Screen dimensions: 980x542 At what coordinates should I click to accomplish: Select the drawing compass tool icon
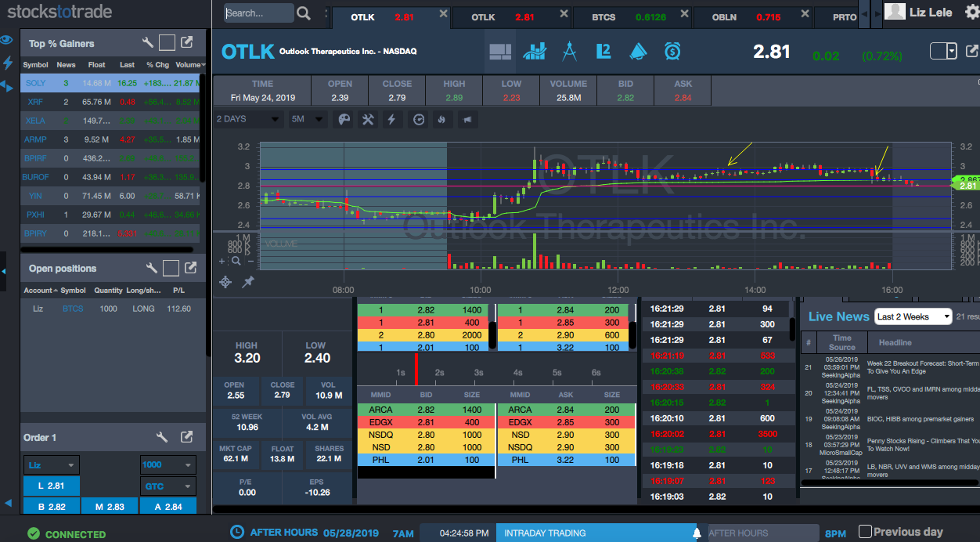coord(570,52)
